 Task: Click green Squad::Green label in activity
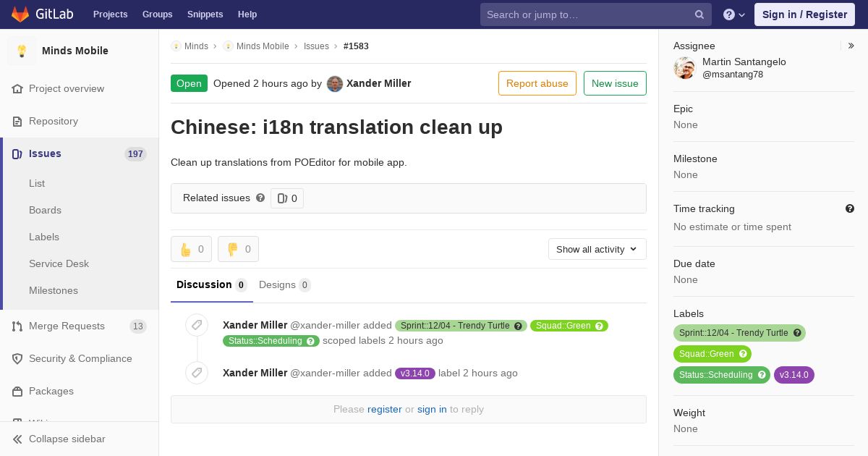569,326
